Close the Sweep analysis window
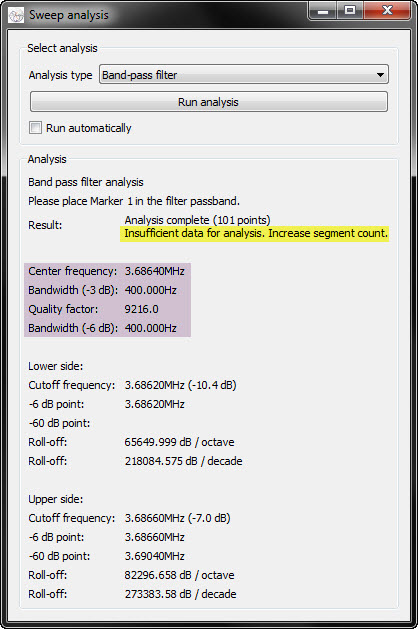Screen dimensions: 418x629 tap(387, 11)
